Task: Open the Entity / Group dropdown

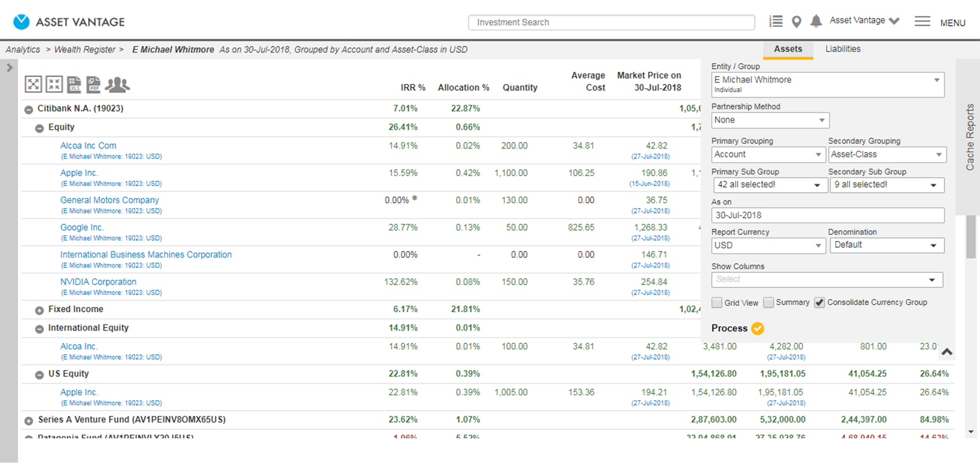Action: [827, 84]
